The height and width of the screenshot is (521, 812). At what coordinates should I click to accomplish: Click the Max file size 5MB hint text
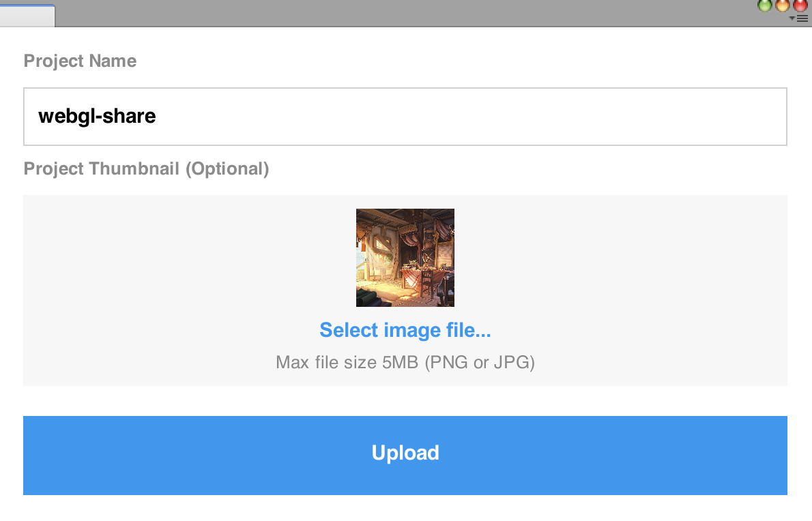[405, 362]
